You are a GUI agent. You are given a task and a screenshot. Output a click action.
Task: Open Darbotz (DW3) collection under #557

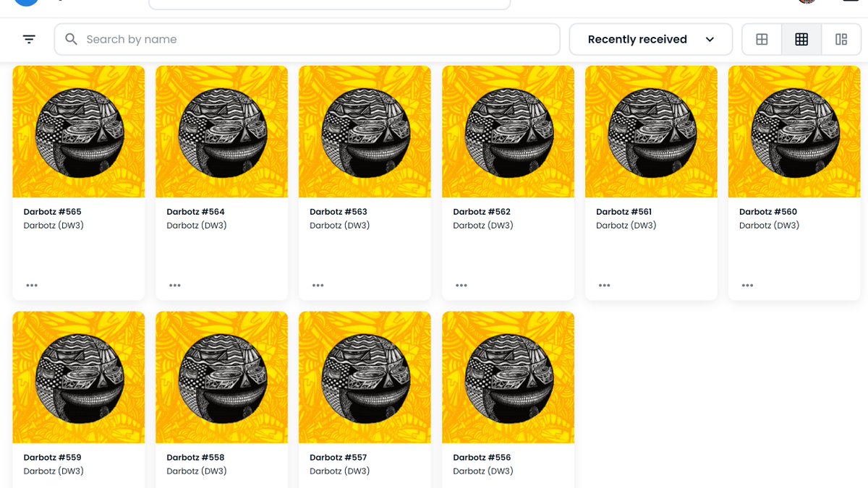tap(340, 471)
